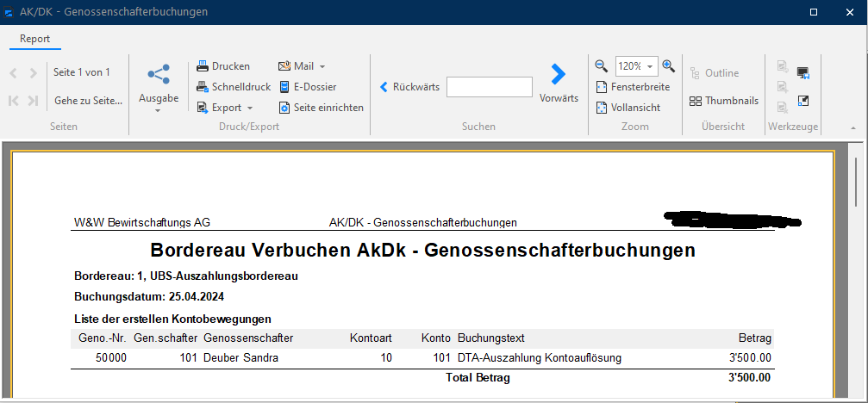
Task: Click 'Liste der erstellen Kontobewegungen' heading
Action: pyautogui.click(x=172, y=319)
